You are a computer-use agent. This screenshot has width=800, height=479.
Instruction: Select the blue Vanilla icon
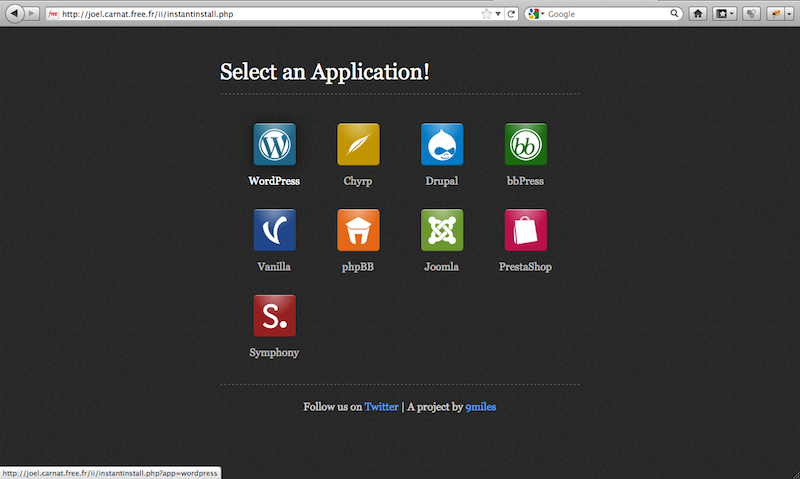pyautogui.click(x=274, y=230)
